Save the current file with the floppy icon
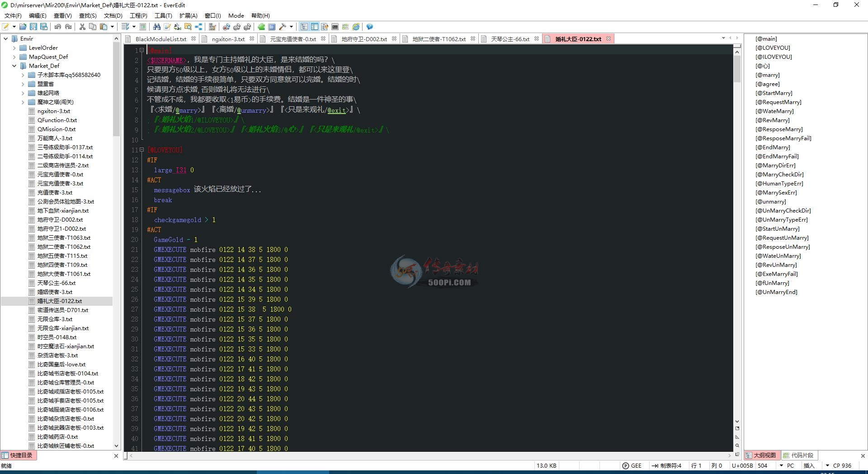This screenshot has width=868, height=474. [33, 27]
